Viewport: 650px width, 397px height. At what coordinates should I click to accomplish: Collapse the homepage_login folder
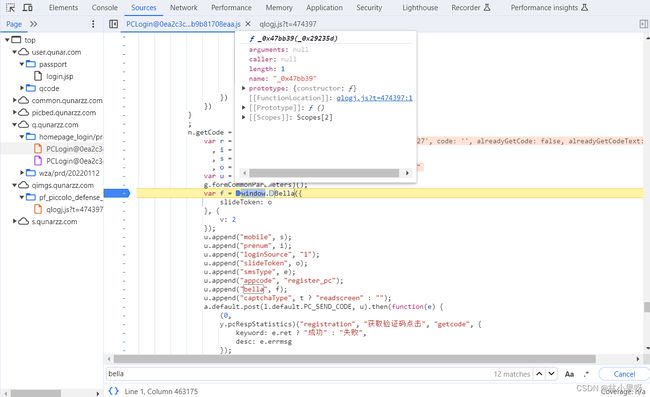(22, 136)
